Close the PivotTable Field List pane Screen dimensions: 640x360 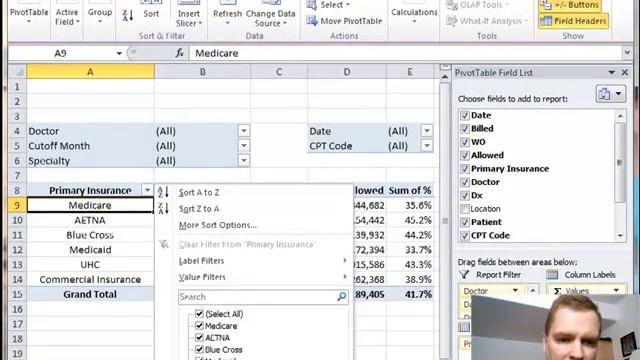624,73
